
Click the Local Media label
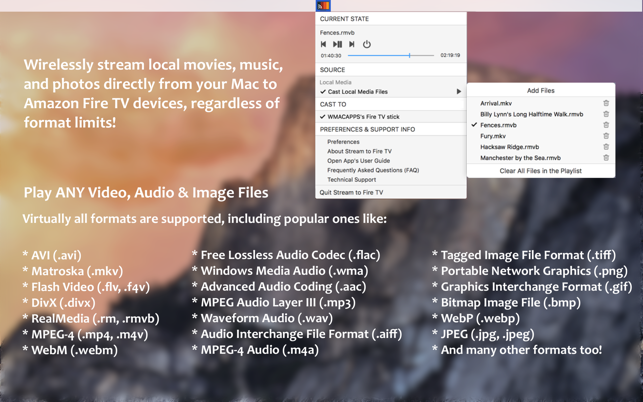pyautogui.click(x=335, y=82)
